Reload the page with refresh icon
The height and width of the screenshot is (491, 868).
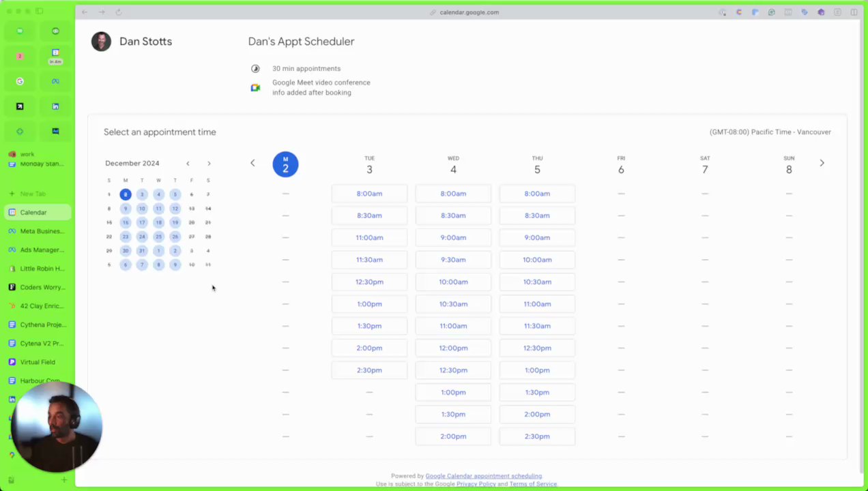pyautogui.click(x=118, y=12)
